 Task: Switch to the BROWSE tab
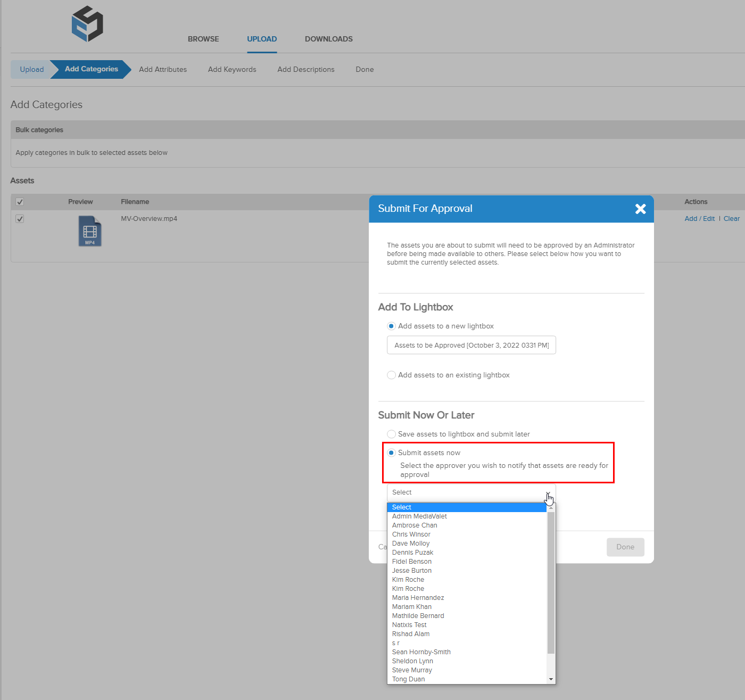click(203, 39)
